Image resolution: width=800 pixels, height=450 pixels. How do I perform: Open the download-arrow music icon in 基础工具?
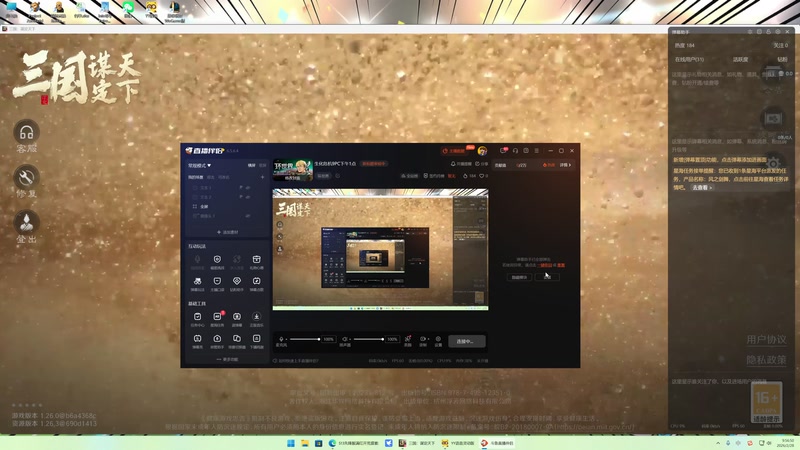click(257, 317)
